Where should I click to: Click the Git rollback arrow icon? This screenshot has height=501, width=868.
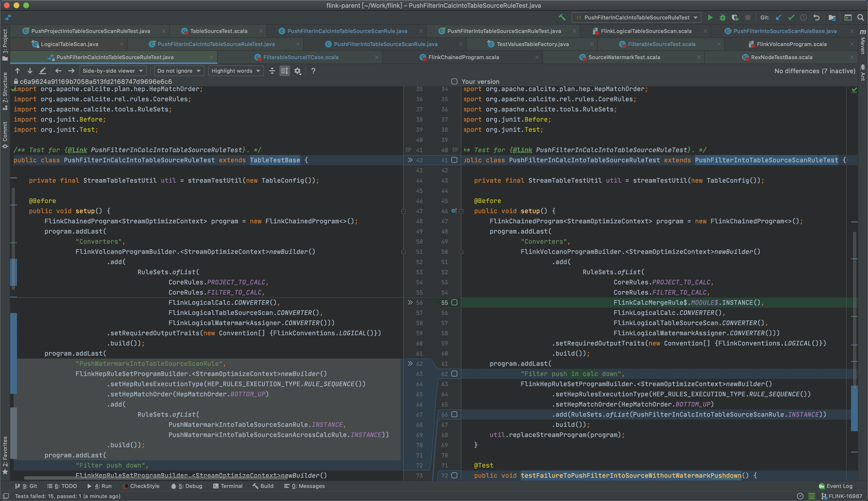[816, 17]
